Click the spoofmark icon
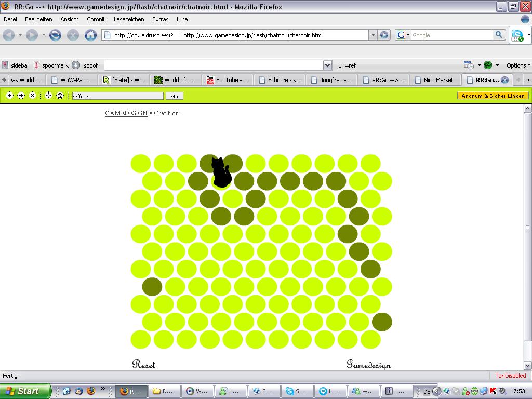 coord(37,65)
